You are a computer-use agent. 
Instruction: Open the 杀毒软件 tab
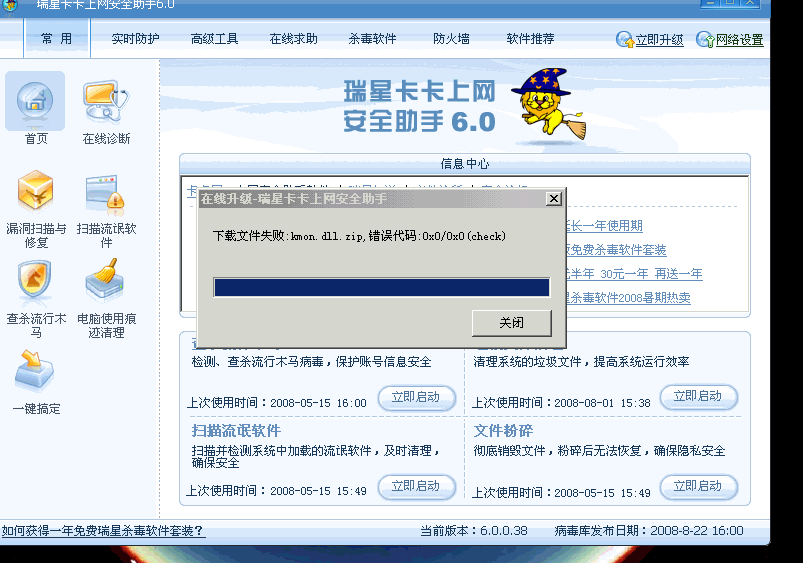tap(372, 39)
